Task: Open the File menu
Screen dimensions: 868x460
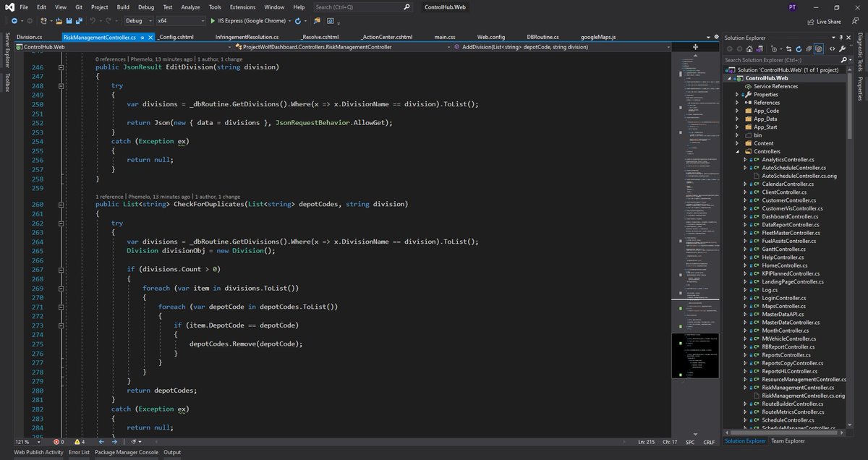Action: tap(24, 7)
